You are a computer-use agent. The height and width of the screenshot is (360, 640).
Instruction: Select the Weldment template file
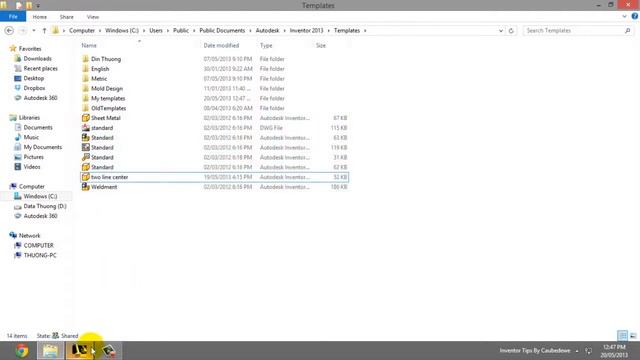(x=104, y=187)
